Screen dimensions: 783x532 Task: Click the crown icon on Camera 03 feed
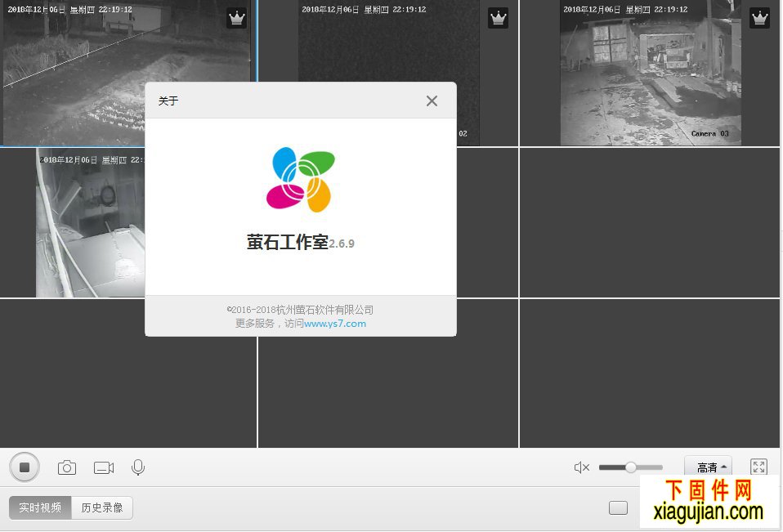pos(759,19)
